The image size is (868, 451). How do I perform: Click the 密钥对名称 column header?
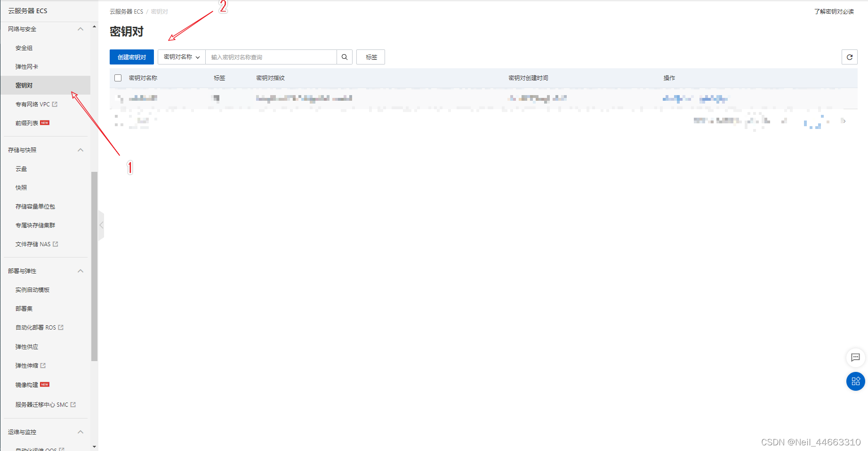(143, 78)
